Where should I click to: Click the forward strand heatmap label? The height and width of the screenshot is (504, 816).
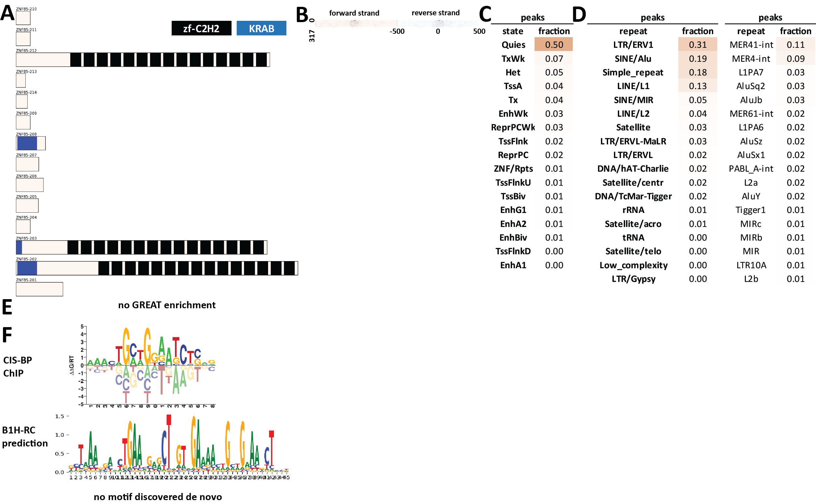point(354,13)
